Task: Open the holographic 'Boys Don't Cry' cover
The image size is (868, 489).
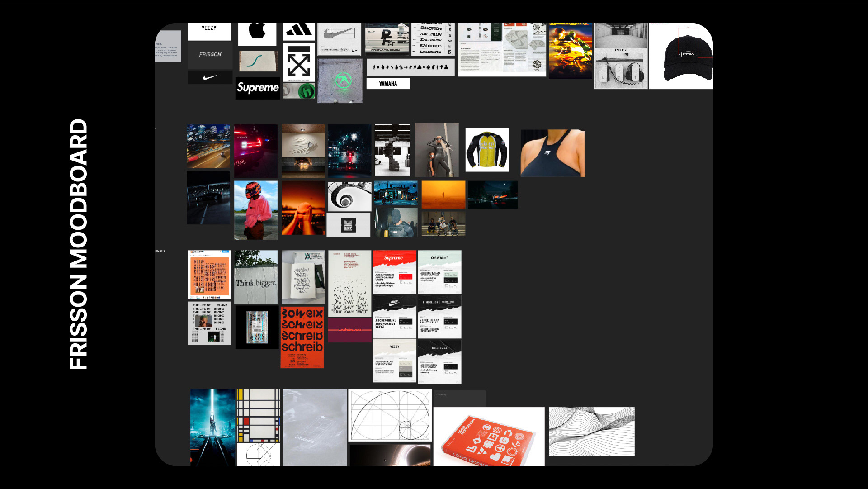Action: click(257, 327)
